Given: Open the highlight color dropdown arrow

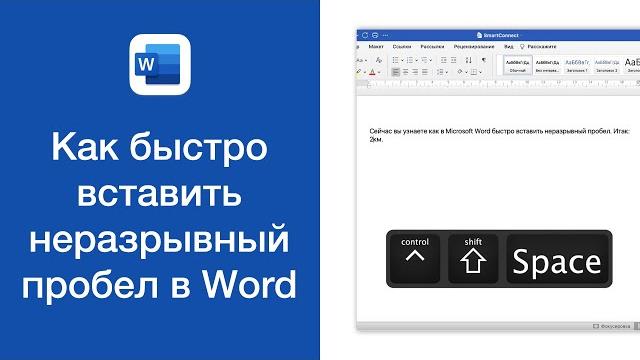Looking at the screenshot, I should pos(365,73).
